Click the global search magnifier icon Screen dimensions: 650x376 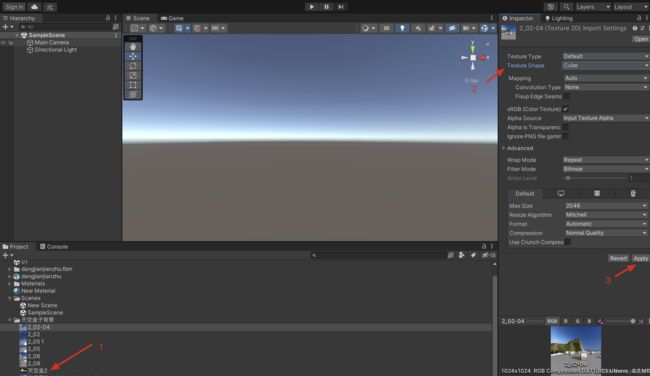click(566, 7)
